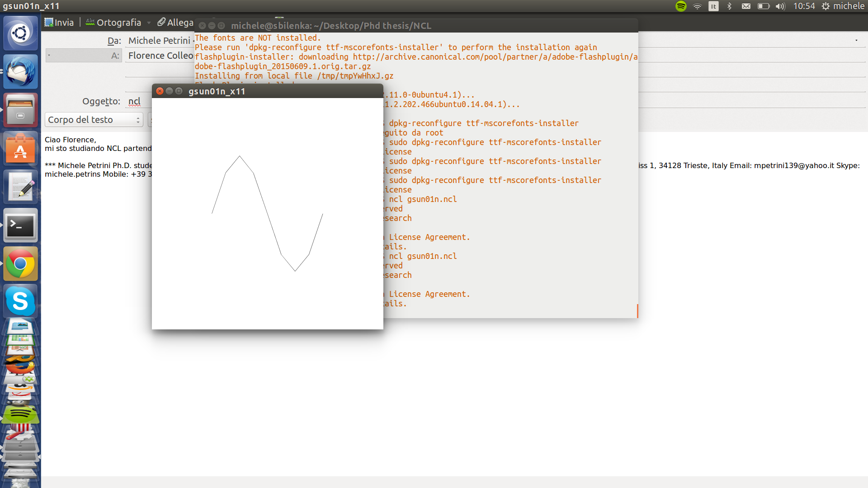Click the Allega attachment paperclip
This screenshot has height=488, width=868.
tap(175, 22)
